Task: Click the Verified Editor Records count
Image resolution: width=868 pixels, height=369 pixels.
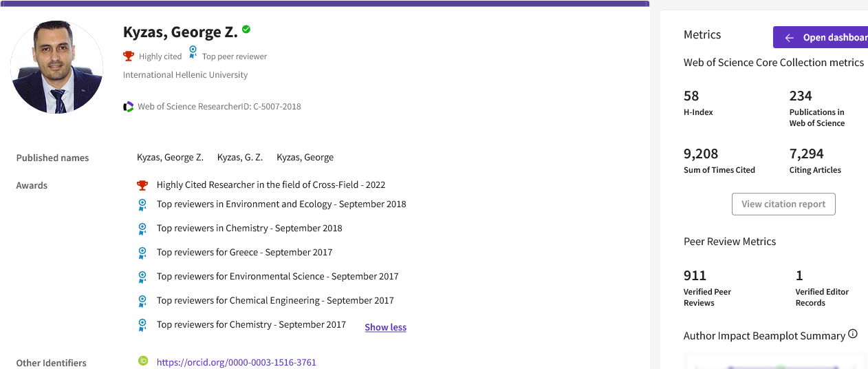Action: [799, 275]
